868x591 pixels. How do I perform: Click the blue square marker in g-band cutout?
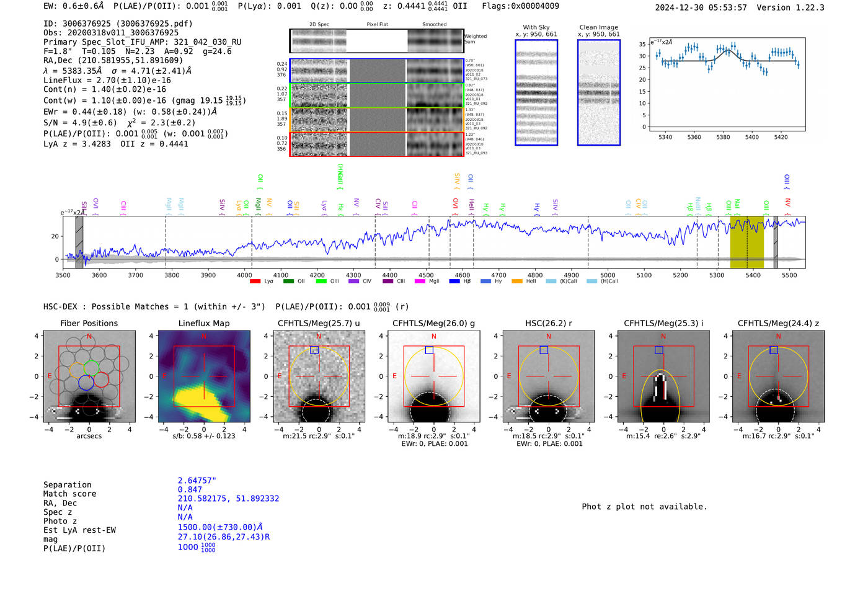(429, 350)
